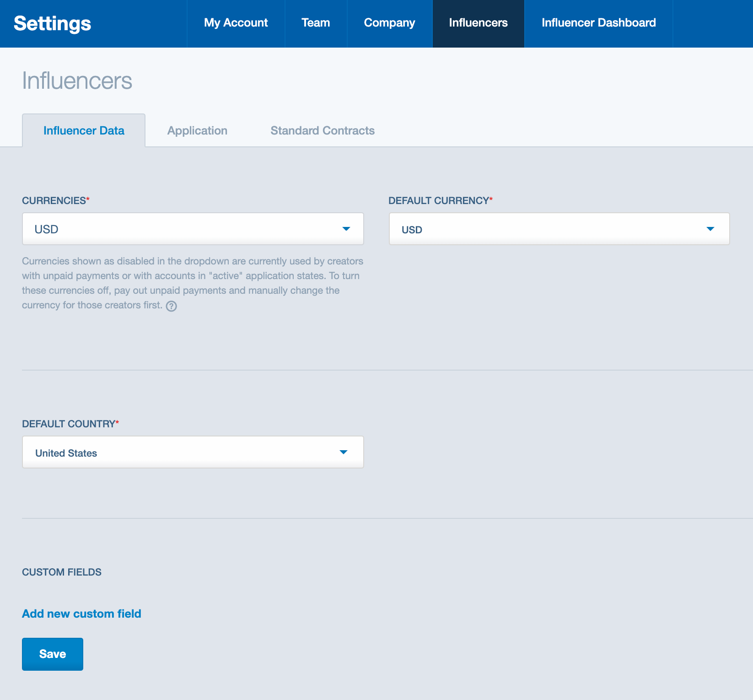Open My Account settings

pyautogui.click(x=236, y=23)
